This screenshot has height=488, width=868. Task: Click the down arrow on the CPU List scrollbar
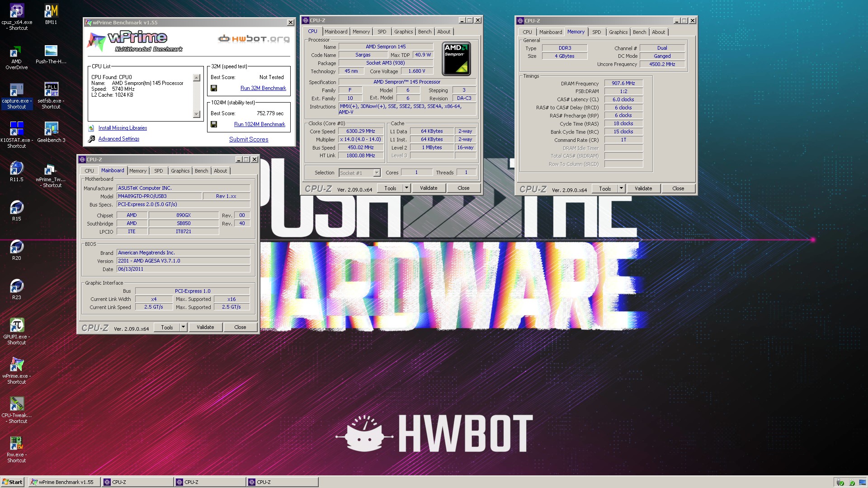(x=197, y=114)
